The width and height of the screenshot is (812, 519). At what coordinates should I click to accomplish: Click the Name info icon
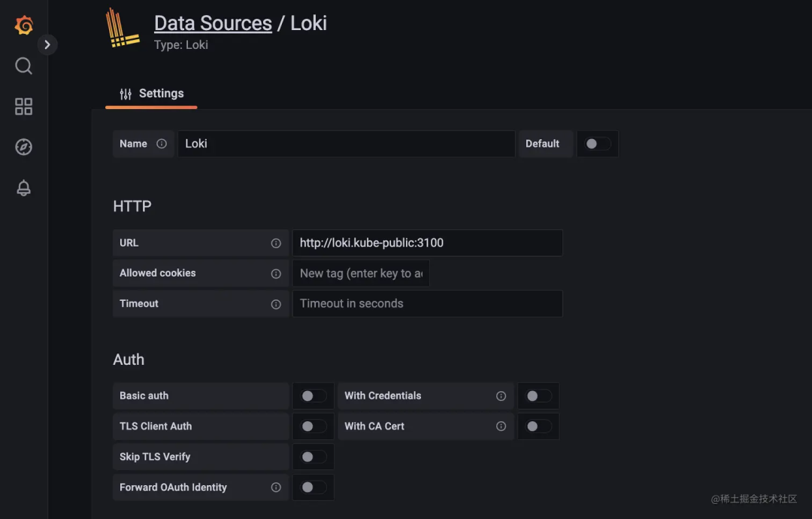162,144
